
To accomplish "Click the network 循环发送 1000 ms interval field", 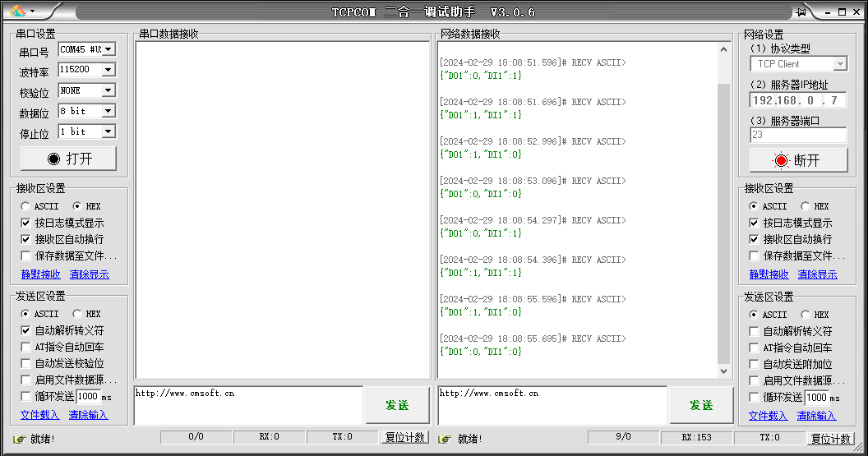I will 816,398.
